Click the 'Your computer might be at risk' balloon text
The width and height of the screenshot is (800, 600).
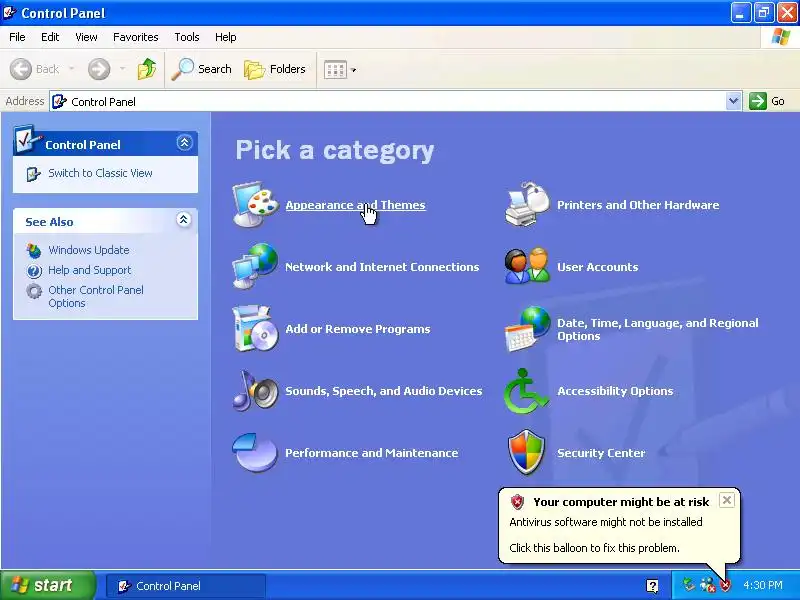point(621,502)
